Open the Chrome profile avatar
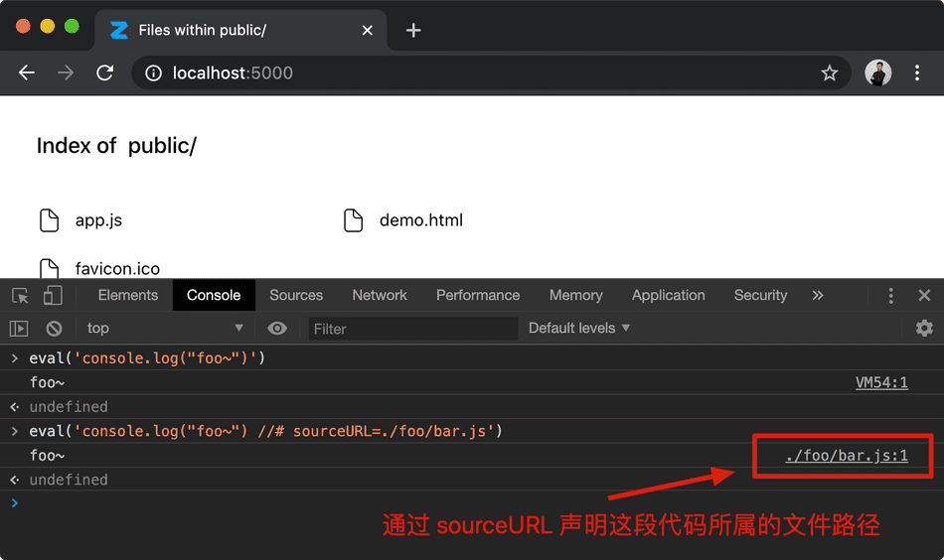Screen dimensions: 944x560 click(x=878, y=73)
